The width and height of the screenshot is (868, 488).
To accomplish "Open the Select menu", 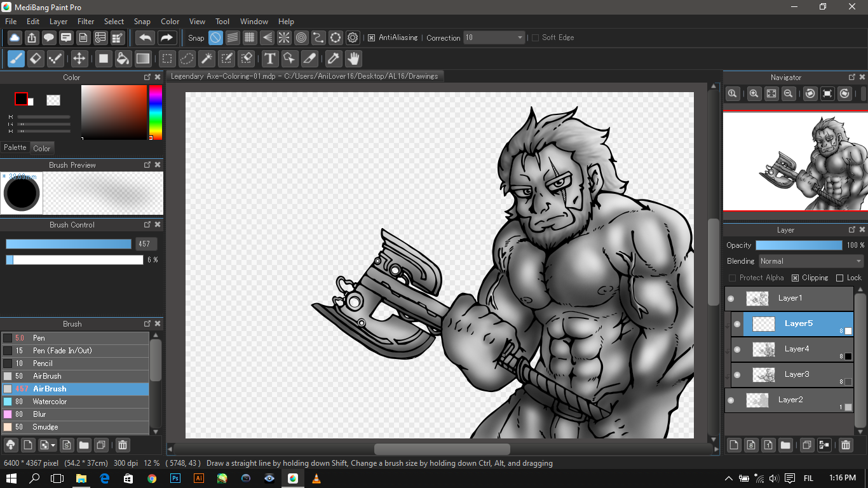I will click(114, 22).
